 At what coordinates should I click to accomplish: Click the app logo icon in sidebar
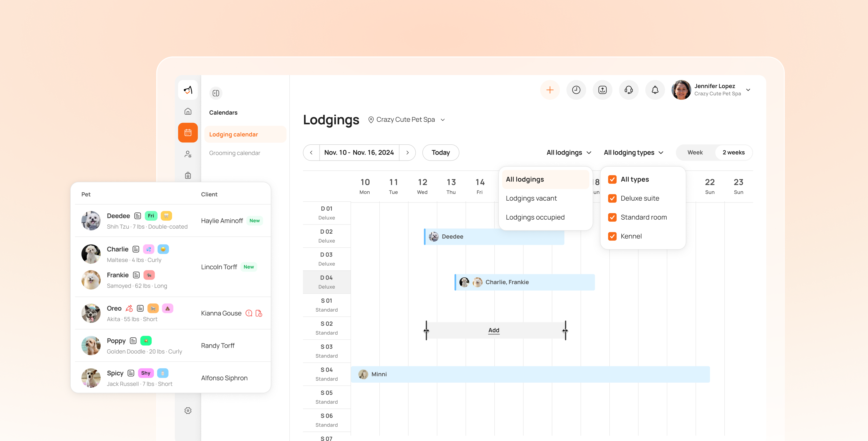pyautogui.click(x=188, y=90)
